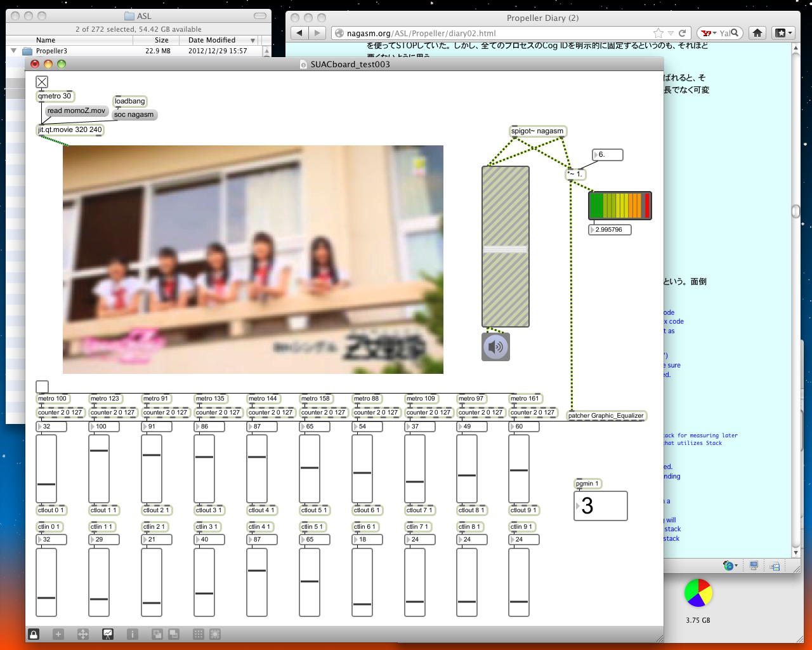Click the 'soc nagasm' message box
This screenshot has width=812, height=650.
[134, 115]
